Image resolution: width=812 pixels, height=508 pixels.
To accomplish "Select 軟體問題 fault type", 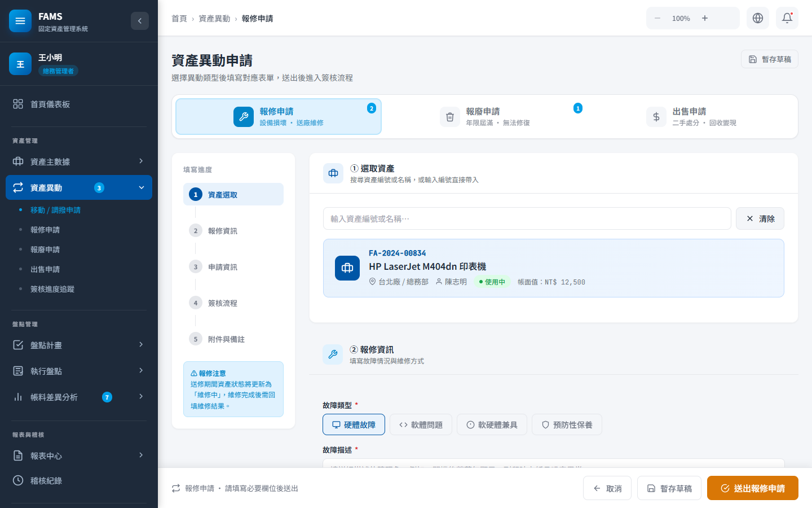I will click(421, 424).
